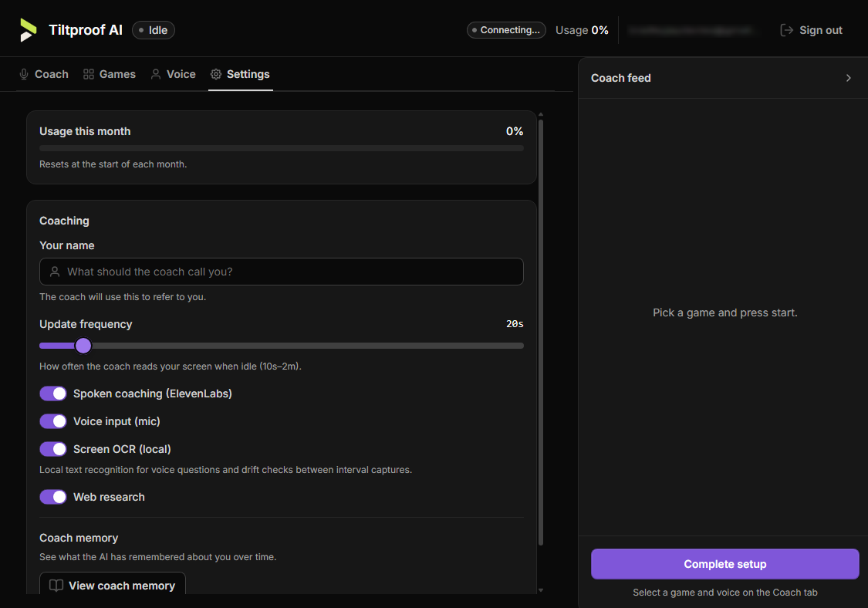868x608 pixels.
Task: Click the Coaching section heading
Action: pyautogui.click(x=64, y=221)
